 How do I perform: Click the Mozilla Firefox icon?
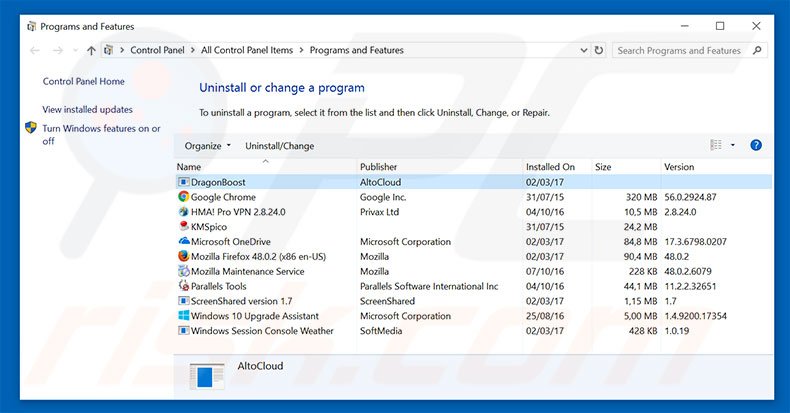point(183,256)
